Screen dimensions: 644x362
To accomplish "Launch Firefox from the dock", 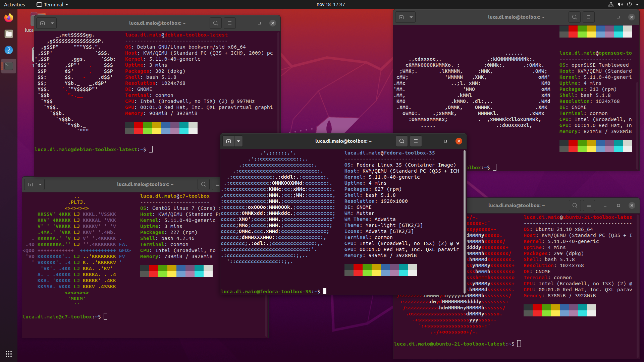I will coord(9,17).
